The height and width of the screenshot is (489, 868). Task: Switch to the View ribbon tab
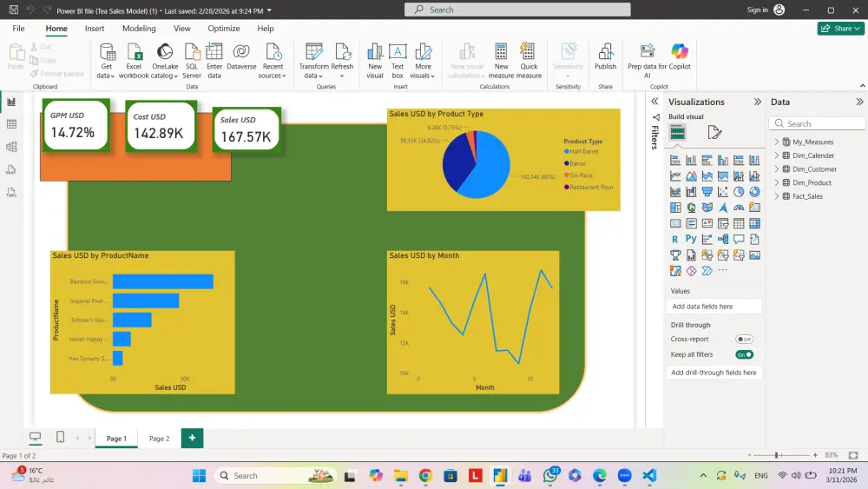[181, 29]
